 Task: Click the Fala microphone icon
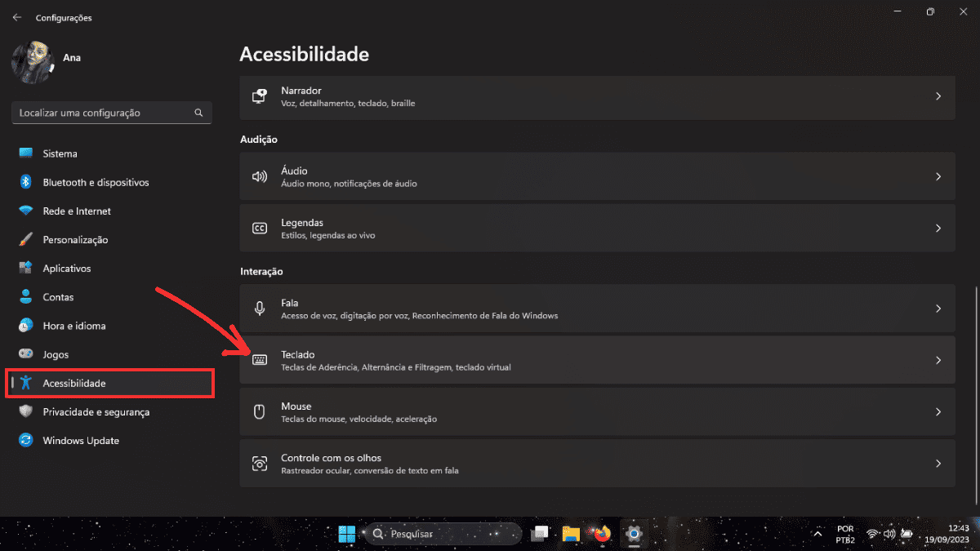260,309
